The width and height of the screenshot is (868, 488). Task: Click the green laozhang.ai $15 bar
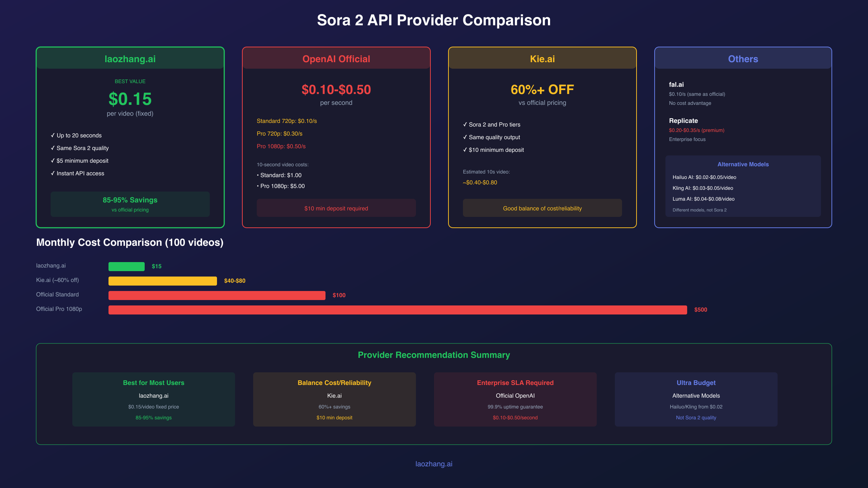(x=127, y=266)
